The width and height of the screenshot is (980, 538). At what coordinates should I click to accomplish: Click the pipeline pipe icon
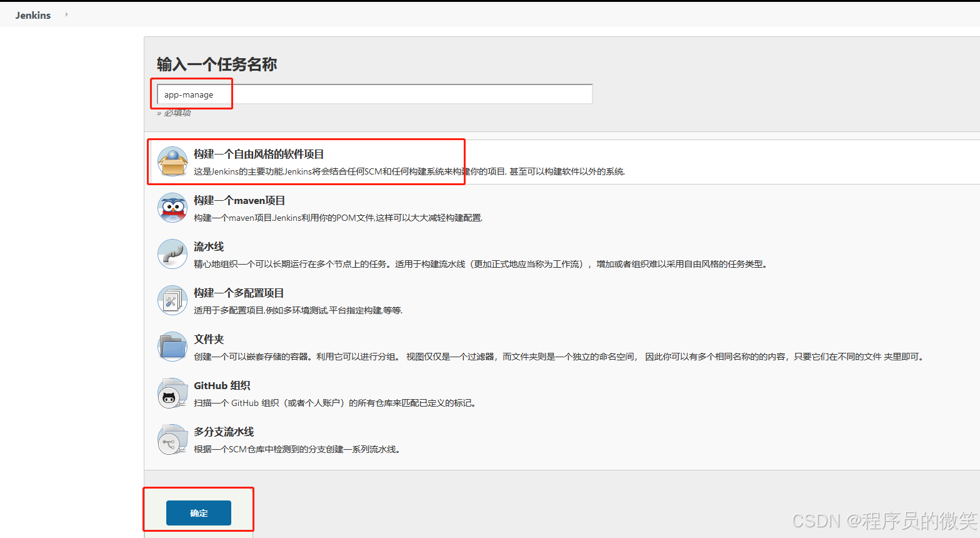[172, 255]
